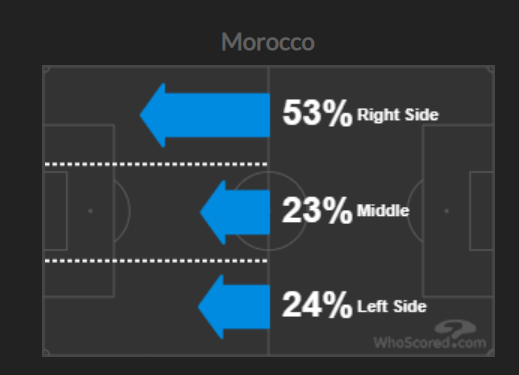
Task: Select the Right Side label
Action: click(398, 115)
